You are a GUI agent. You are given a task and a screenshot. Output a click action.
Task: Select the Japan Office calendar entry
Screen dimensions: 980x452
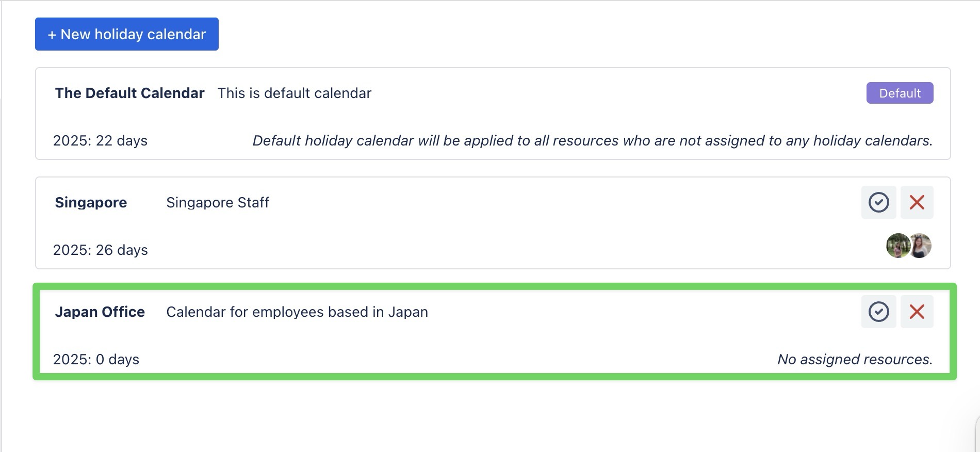(x=100, y=312)
